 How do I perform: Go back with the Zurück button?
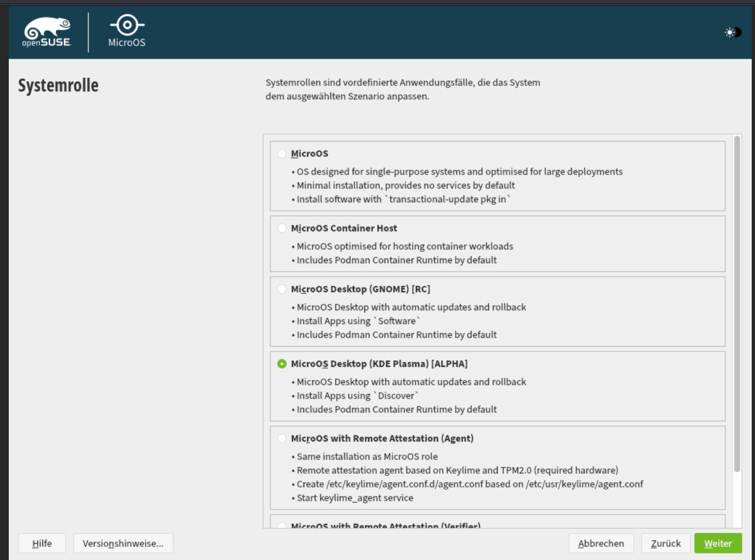pyautogui.click(x=666, y=543)
